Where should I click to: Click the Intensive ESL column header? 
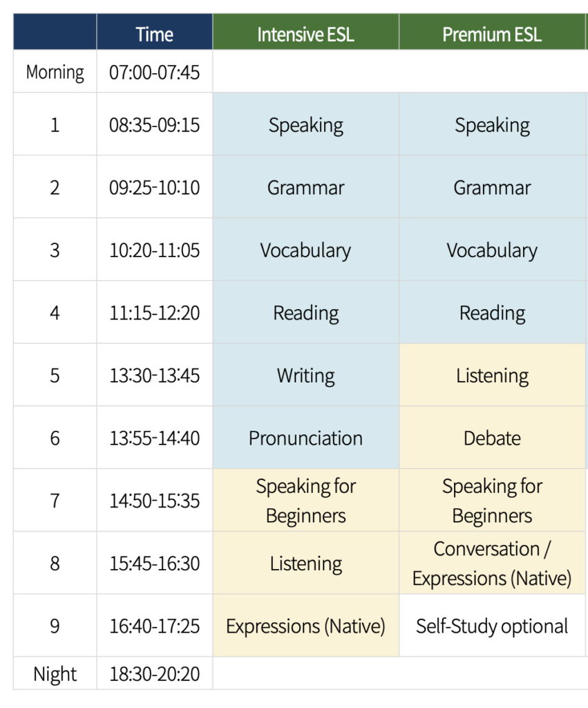[x=305, y=35]
